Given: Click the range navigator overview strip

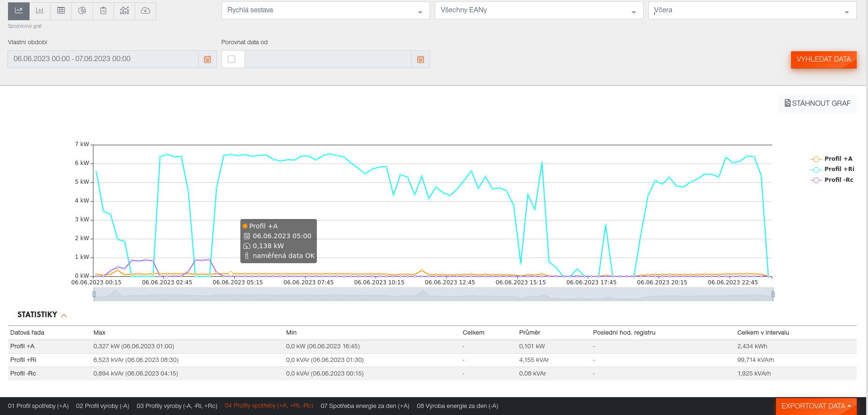Looking at the screenshot, I should tap(433, 295).
